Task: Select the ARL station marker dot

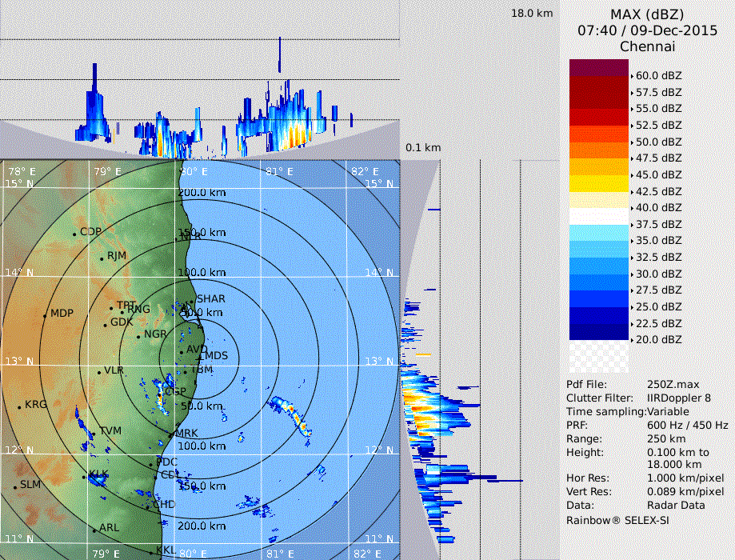Action: coord(94,530)
